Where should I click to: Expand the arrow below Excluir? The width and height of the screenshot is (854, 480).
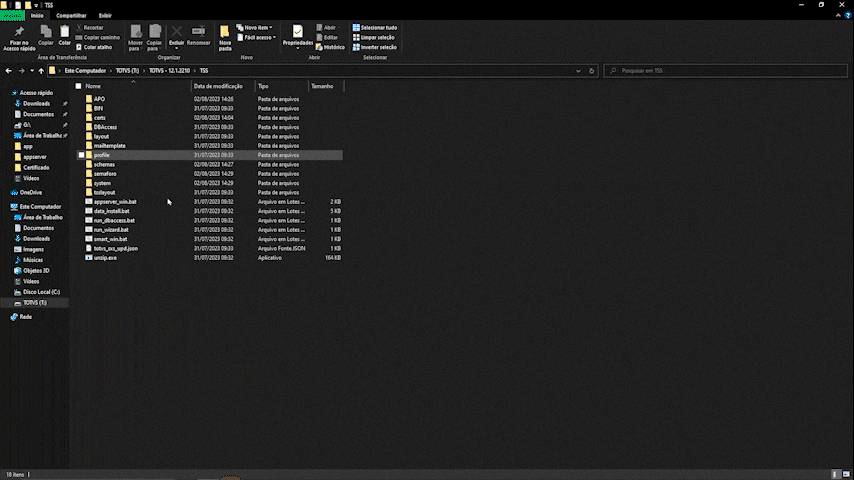click(176, 48)
